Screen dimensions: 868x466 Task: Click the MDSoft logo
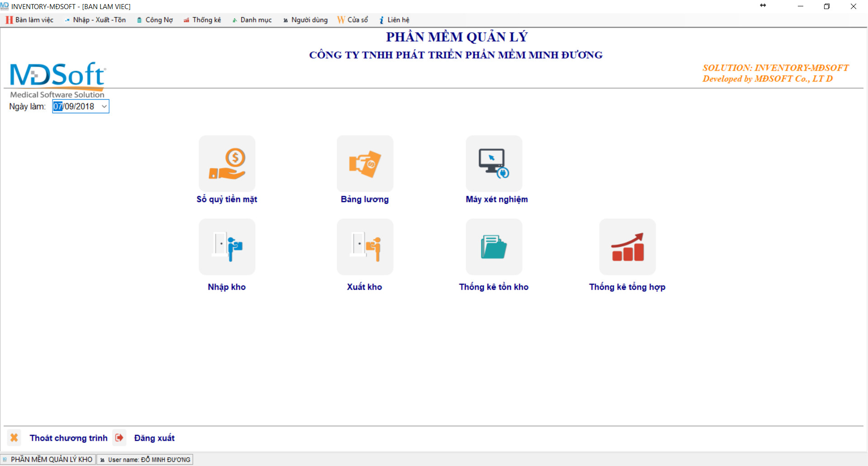click(57, 80)
